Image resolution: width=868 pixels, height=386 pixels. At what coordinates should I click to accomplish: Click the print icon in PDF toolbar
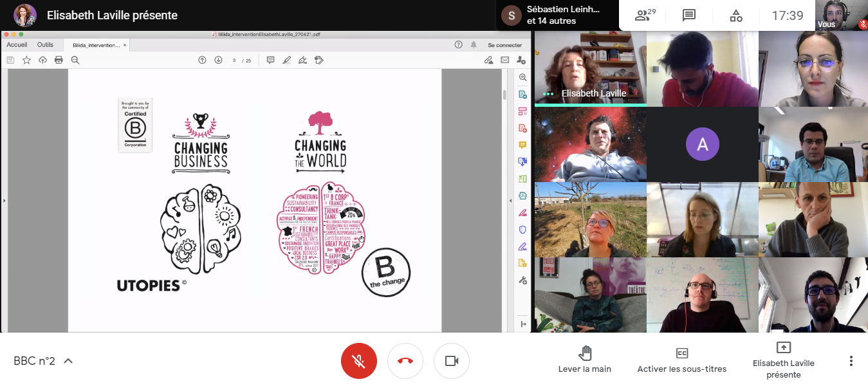59,60
